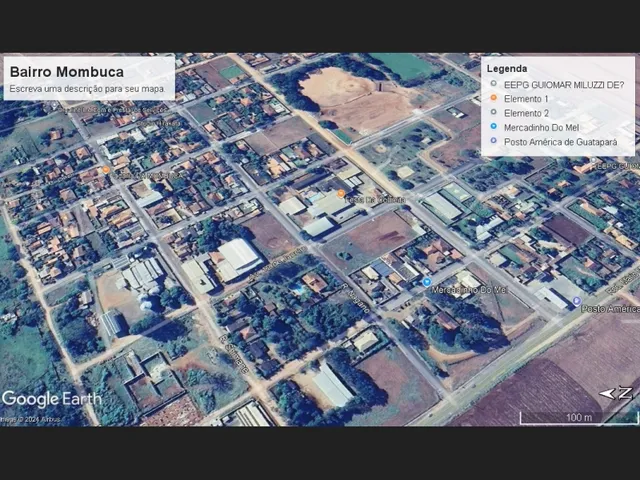Click the orange legend dot beside Elemento 1

click(x=494, y=98)
